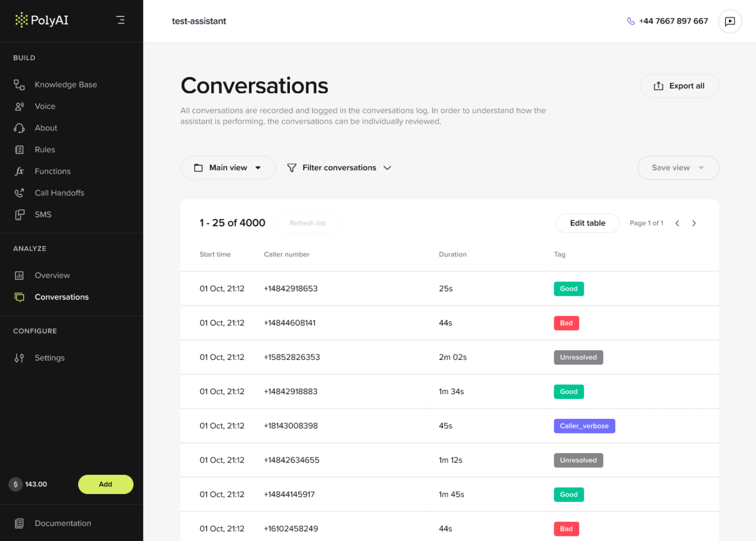Screen dimensions: 756x541
Task: Collapse the sidebar menu icon
Action: click(121, 20)
